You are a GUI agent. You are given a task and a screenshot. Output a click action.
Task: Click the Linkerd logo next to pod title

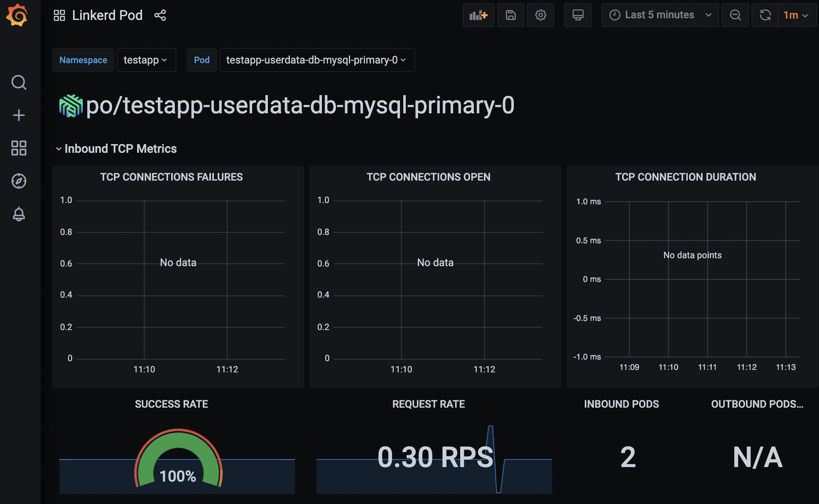click(71, 105)
